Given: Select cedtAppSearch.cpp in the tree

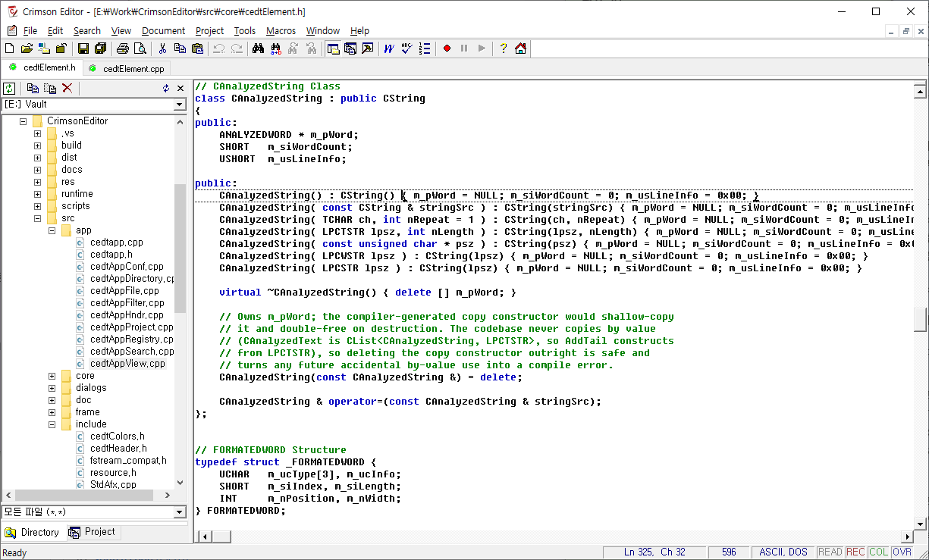Looking at the screenshot, I should (x=131, y=352).
